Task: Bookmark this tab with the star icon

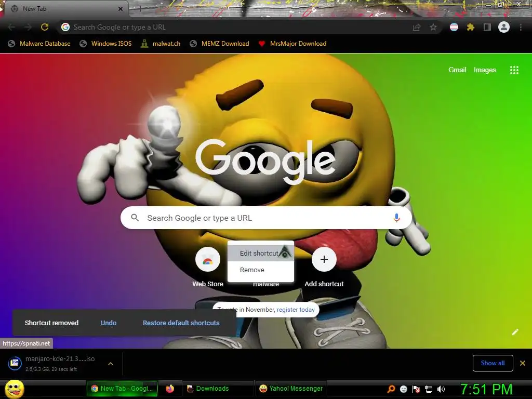Action: tap(433, 27)
